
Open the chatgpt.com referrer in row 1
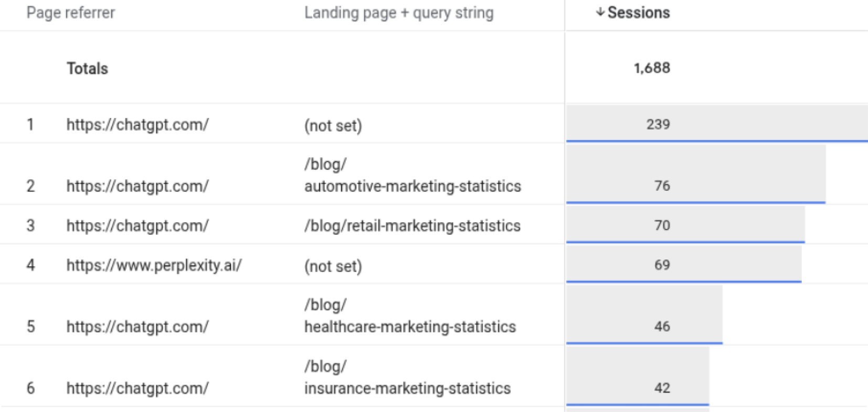[137, 125]
